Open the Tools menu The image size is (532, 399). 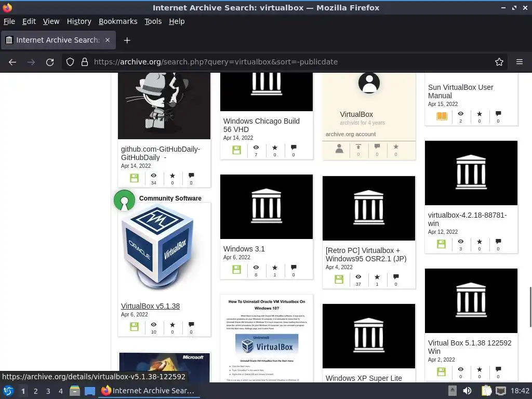click(153, 21)
